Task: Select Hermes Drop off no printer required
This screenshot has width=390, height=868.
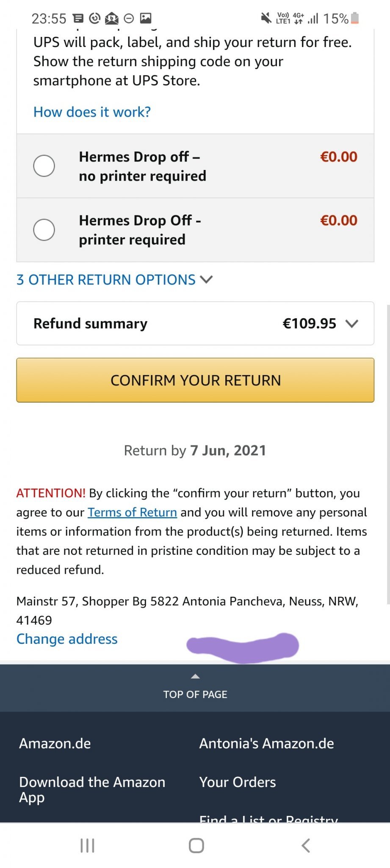Action: coord(44,166)
